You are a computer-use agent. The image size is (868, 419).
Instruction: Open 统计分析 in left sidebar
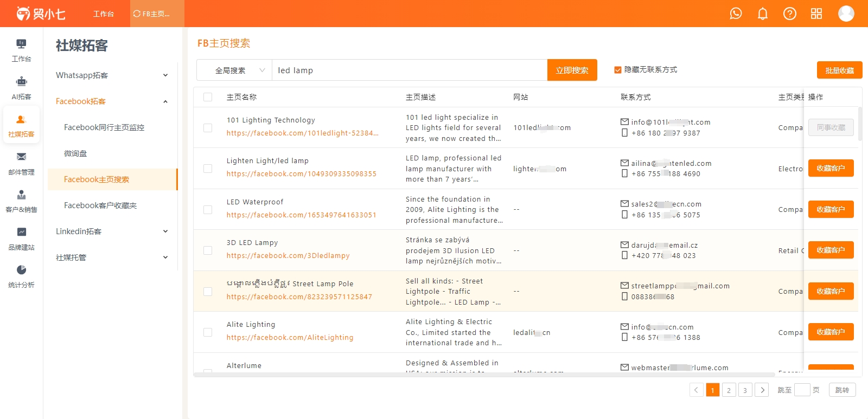pos(21,276)
